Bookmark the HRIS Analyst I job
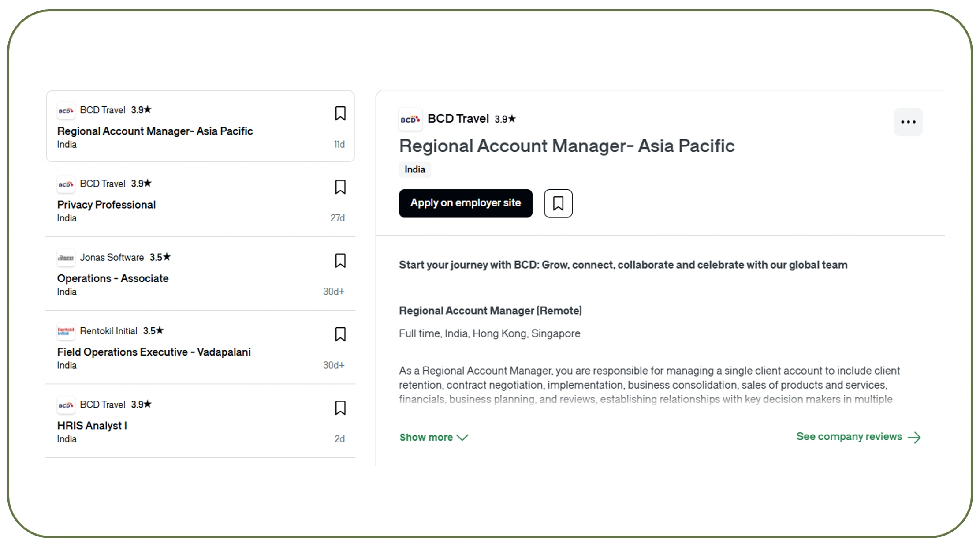This screenshot has height=547, width=980. tap(340, 408)
